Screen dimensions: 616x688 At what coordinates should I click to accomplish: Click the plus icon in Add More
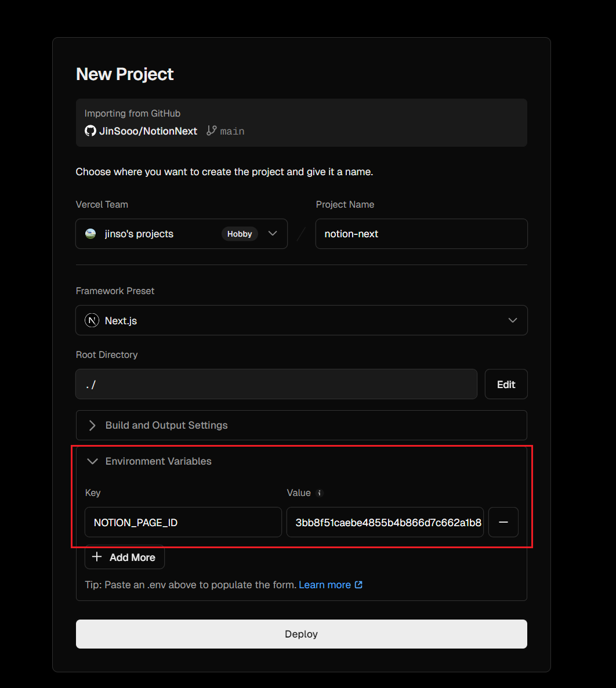click(x=97, y=557)
